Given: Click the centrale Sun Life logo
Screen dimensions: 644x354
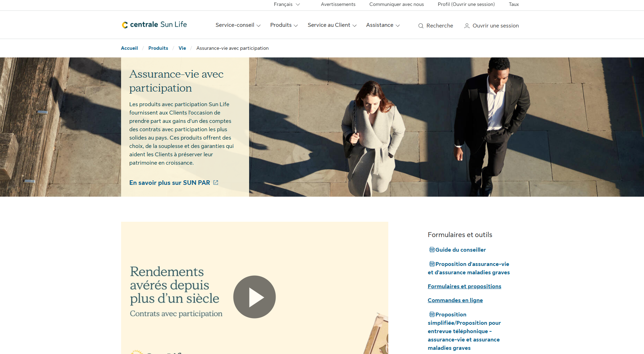Looking at the screenshot, I should (x=154, y=25).
